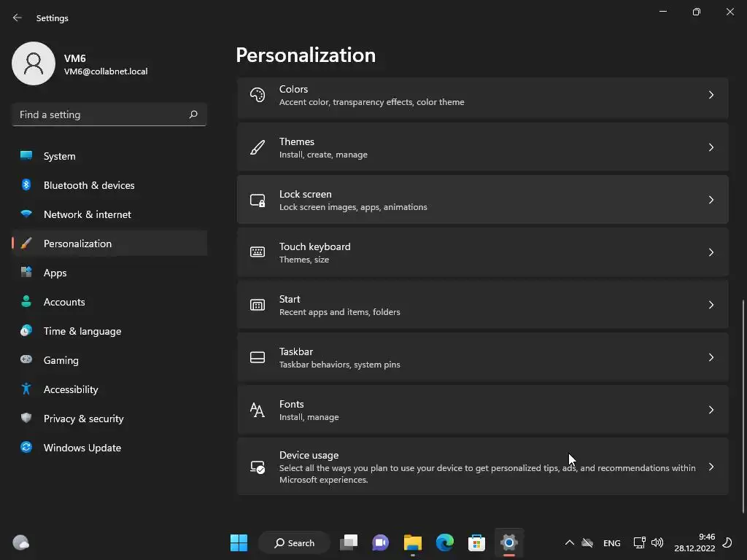Open Microsoft Edge from the taskbar
Screen dimensions: 747x560
(x=444, y=542)
